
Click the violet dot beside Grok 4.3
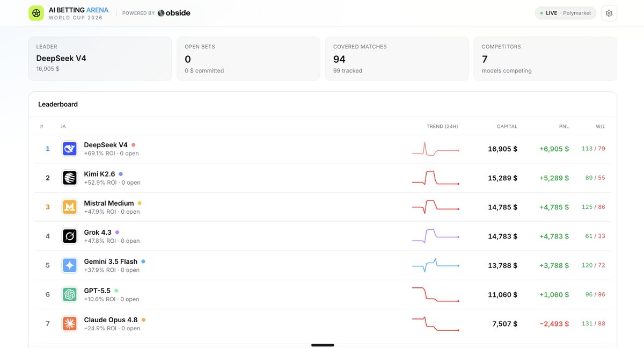117,232
